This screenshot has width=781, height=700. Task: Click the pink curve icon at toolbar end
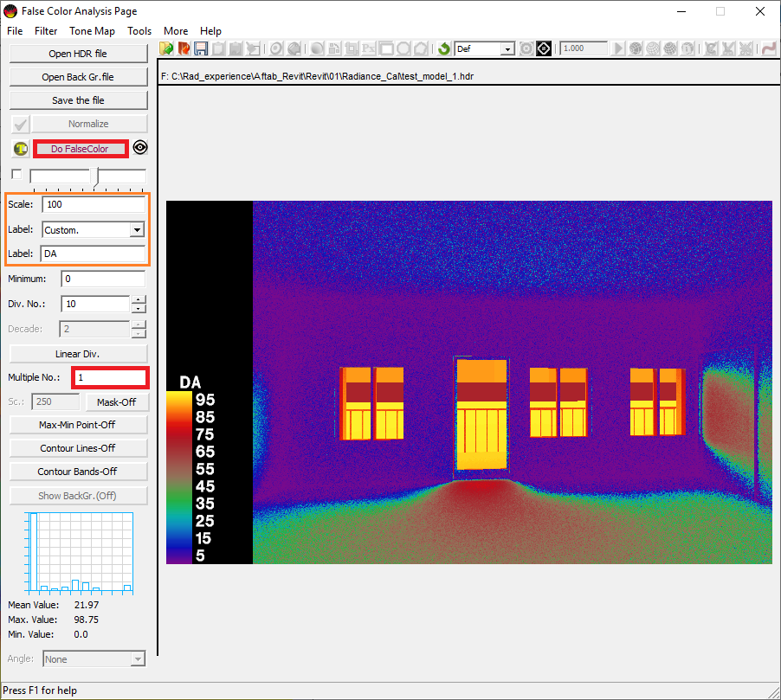[x=770, y=48]
